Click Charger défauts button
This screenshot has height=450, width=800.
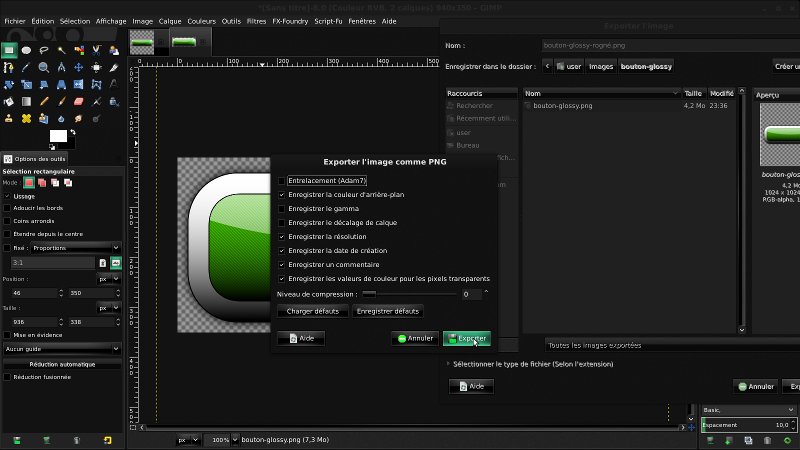[313, 311]
